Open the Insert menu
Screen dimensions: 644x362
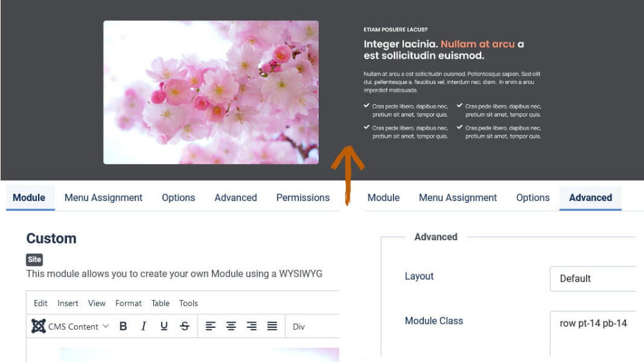[68, 303]
